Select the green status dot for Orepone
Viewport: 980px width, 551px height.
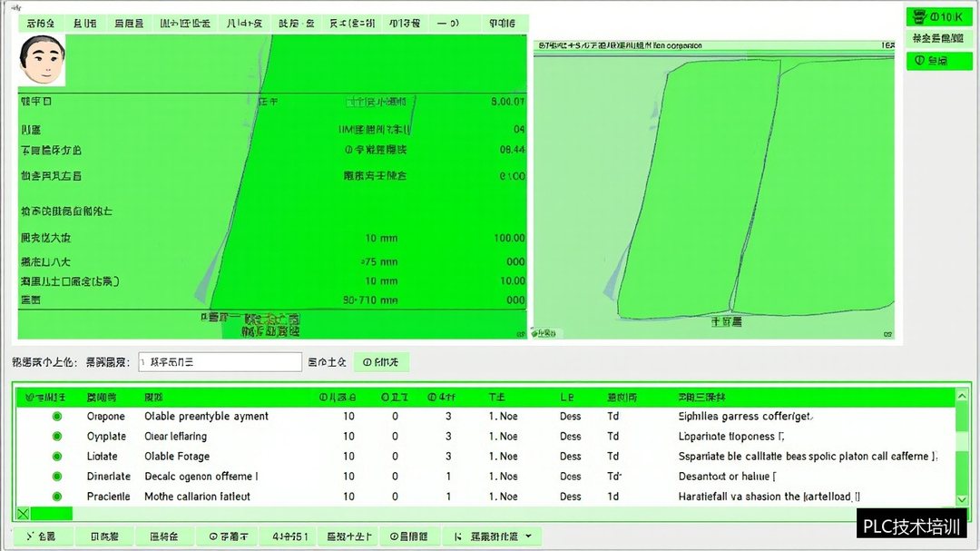tap(57, 417)
